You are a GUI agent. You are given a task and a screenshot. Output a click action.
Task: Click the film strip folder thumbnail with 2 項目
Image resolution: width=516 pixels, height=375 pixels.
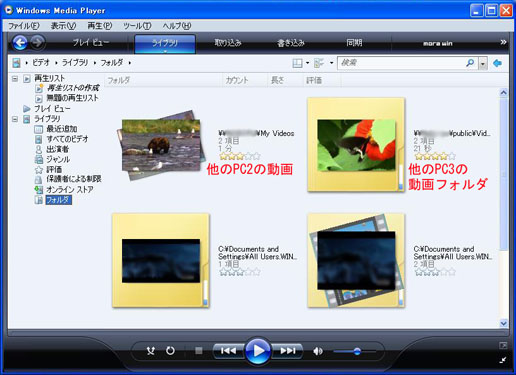pos(356,260)
